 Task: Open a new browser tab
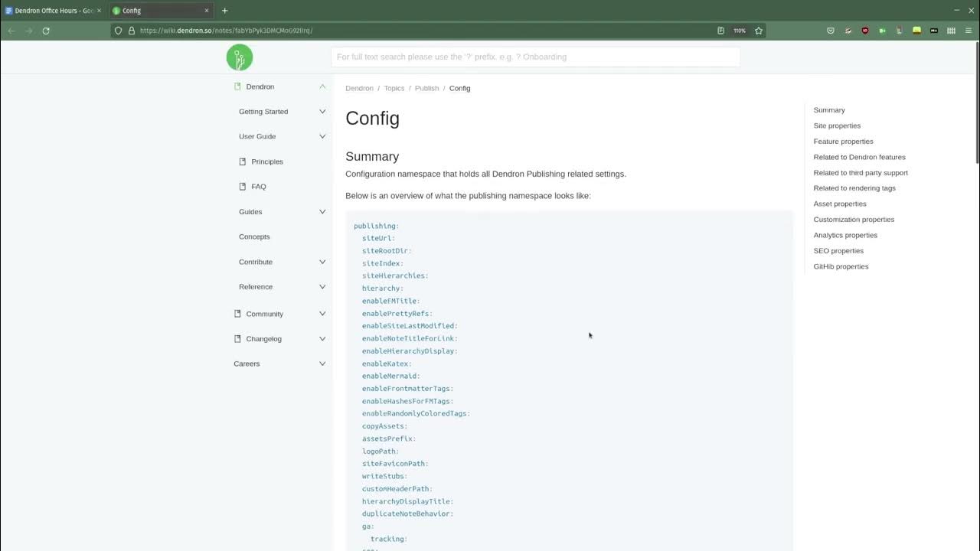[224, 11]
